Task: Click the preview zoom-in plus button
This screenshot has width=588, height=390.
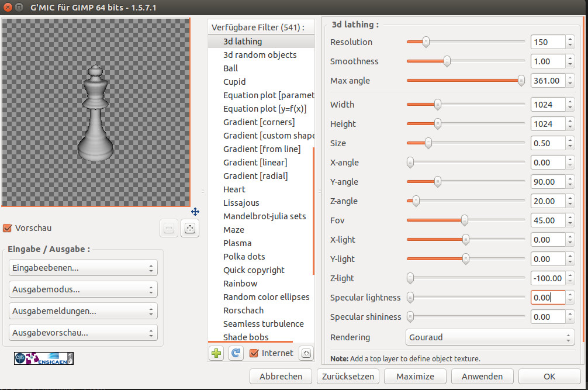Action: click(x=189, y=229)
